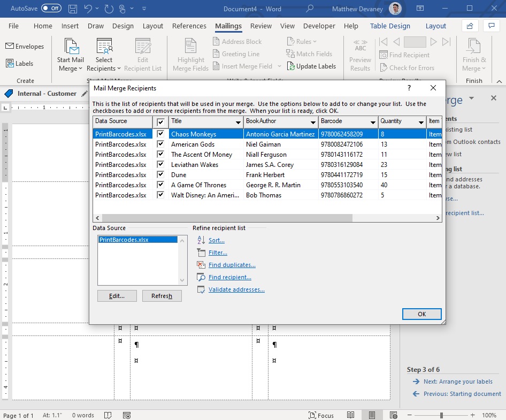Click the Share icon near ribbon tabs

(470, 26)
